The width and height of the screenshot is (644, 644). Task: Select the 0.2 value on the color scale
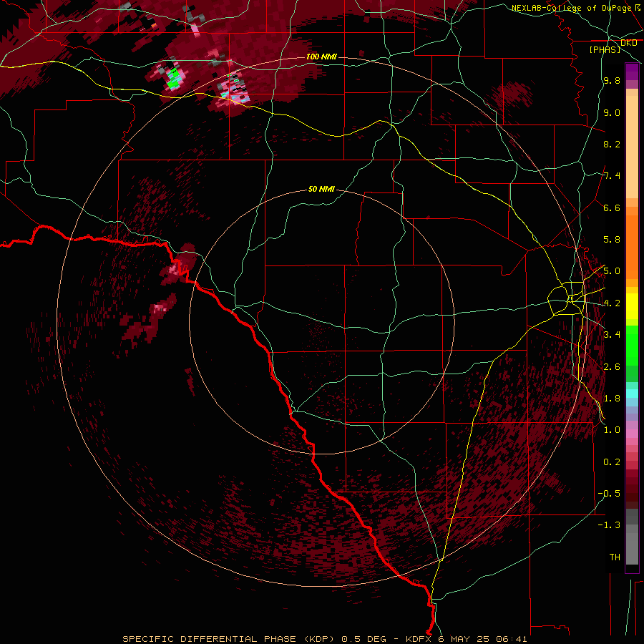pyautogui.click(x=612, y=462)
